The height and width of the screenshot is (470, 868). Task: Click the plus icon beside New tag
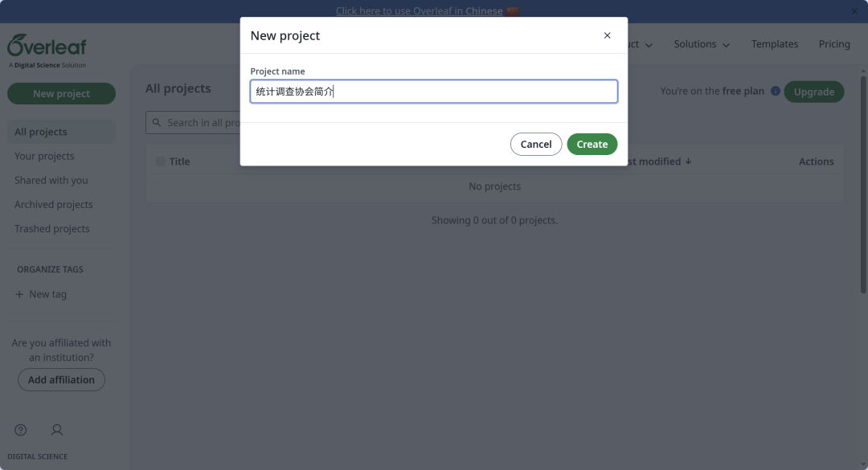(x=19, y=294)
